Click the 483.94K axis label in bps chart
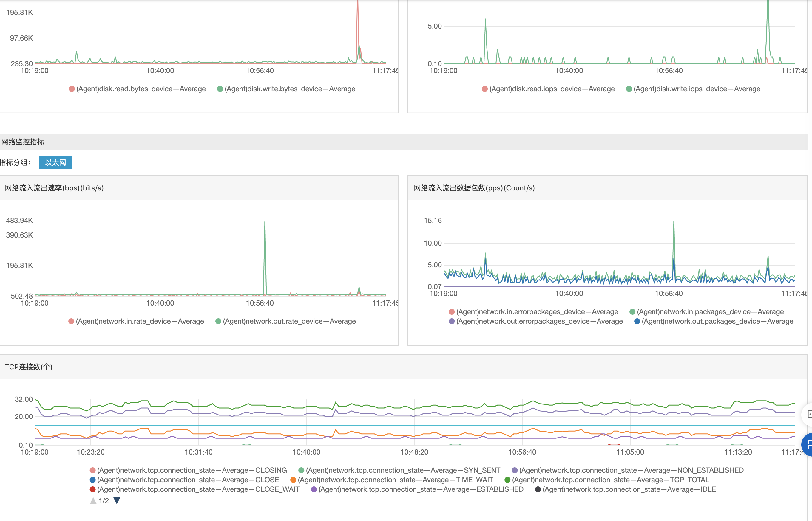Image resolution: width=812 pixels, height=521 pixels. pos(20,221)
